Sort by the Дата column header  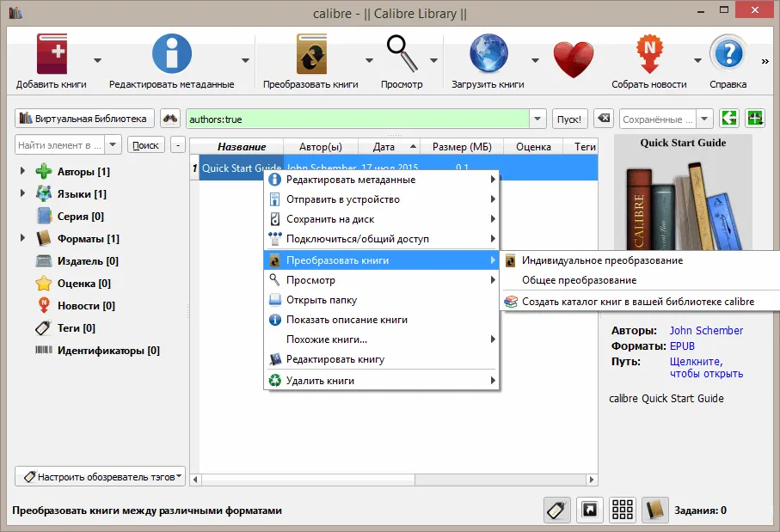click(x=389, y=147)
